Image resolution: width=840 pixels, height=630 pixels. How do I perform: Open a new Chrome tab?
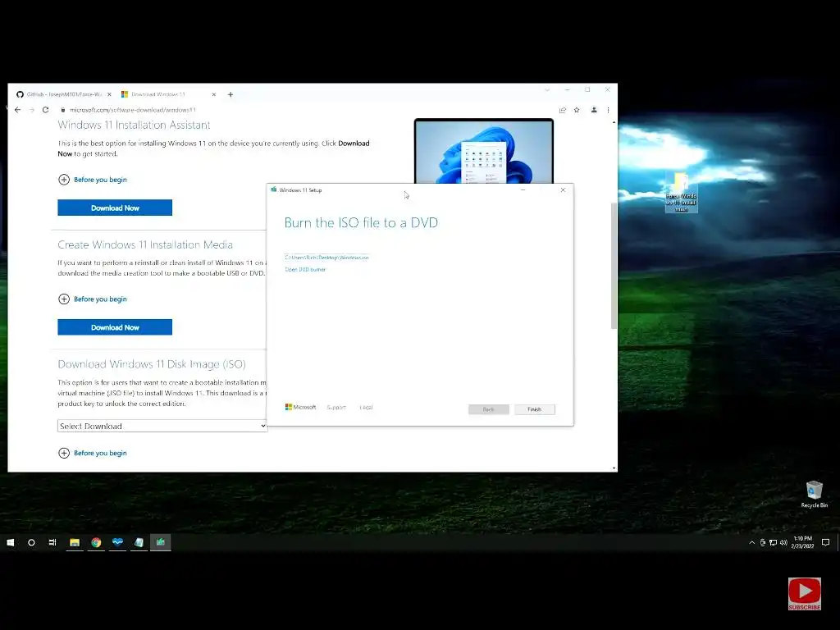(231, 94)
